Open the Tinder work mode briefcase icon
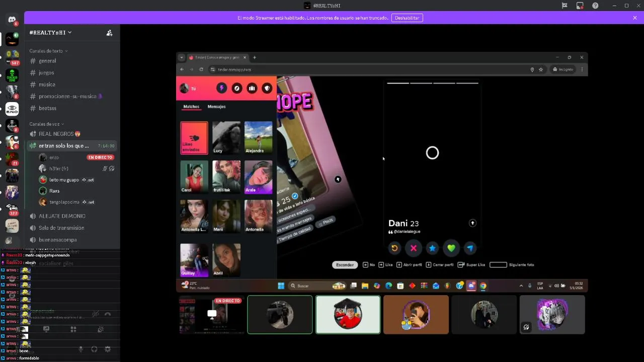The image size is (644, 362). (252, 88)
